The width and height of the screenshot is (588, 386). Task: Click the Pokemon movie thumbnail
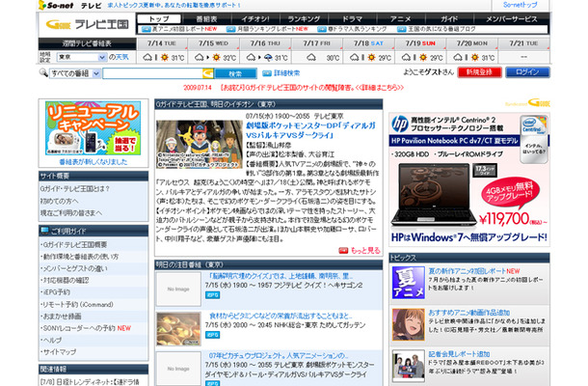pyautogui.click(x=200, y=144)
